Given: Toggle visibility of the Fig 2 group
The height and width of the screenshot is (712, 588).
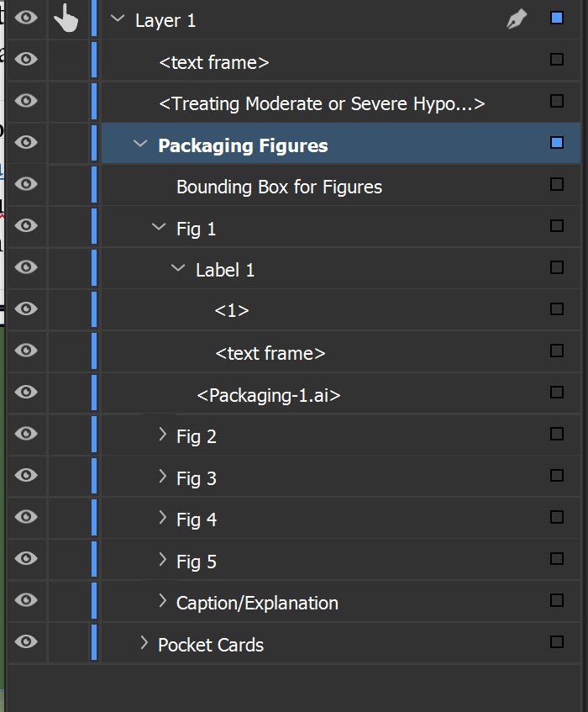Looking at the screenshot, I should (26, 434).
